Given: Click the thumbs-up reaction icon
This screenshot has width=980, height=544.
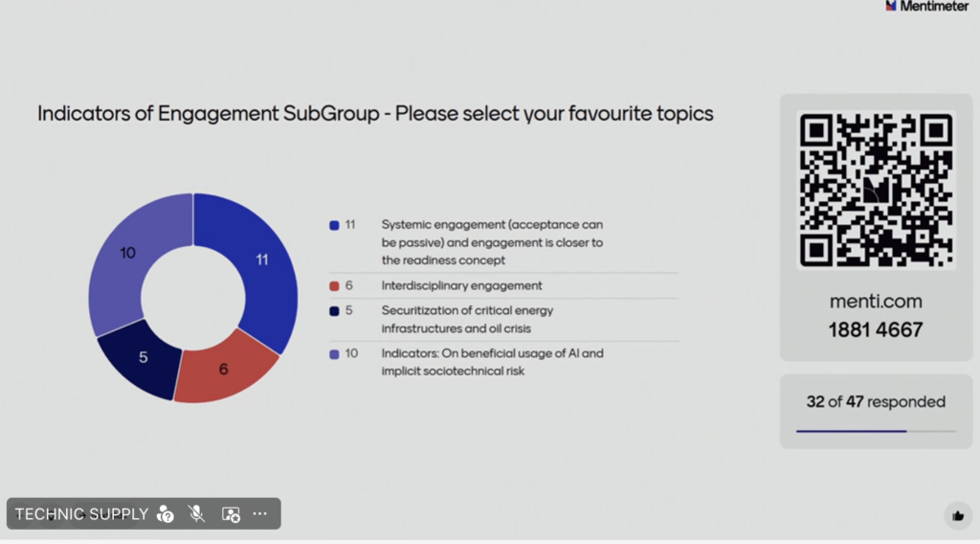Looking at the screenshot, I should (958, 515).
